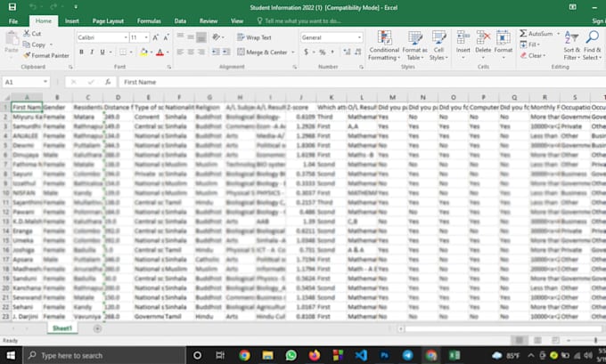
Task: Open Font Color dropdown arrow
Action: coord(168,53)
